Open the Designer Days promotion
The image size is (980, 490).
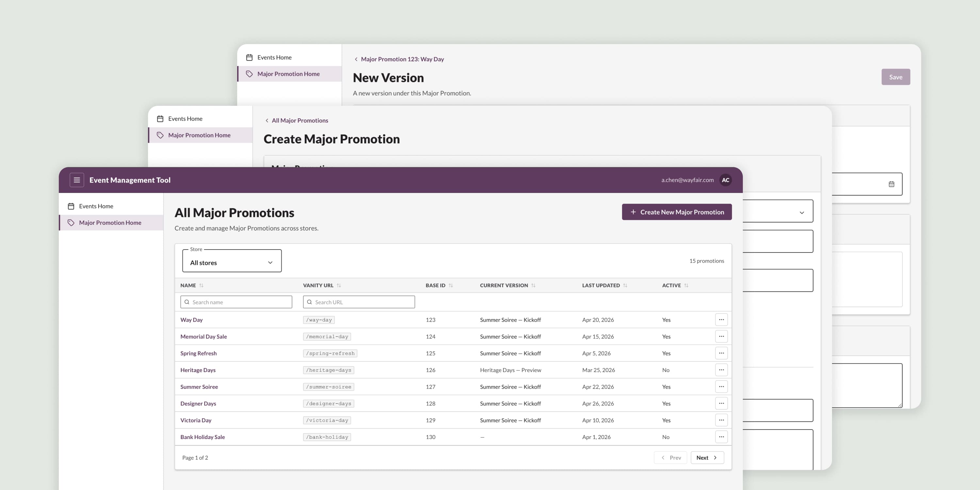tap(198, 404)
